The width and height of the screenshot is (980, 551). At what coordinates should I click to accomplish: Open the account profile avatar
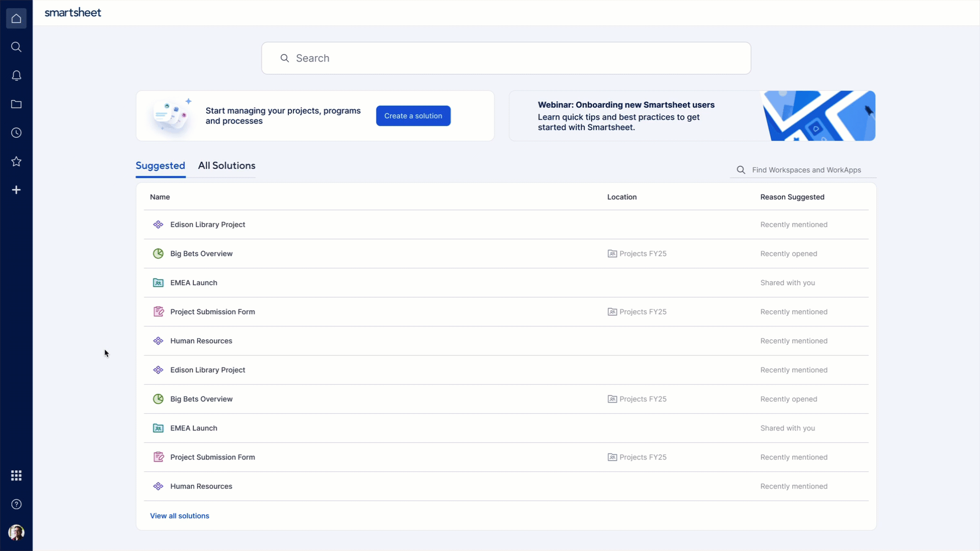[16, 533]
